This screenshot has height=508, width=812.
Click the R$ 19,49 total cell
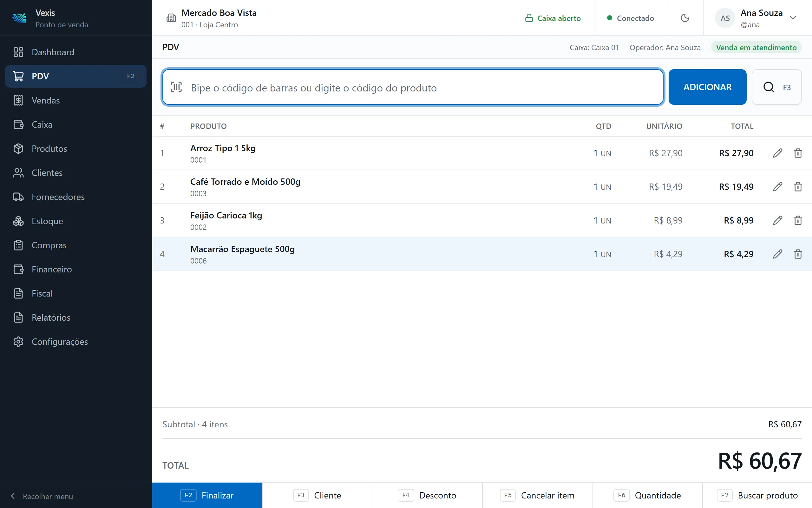(736, 187)
